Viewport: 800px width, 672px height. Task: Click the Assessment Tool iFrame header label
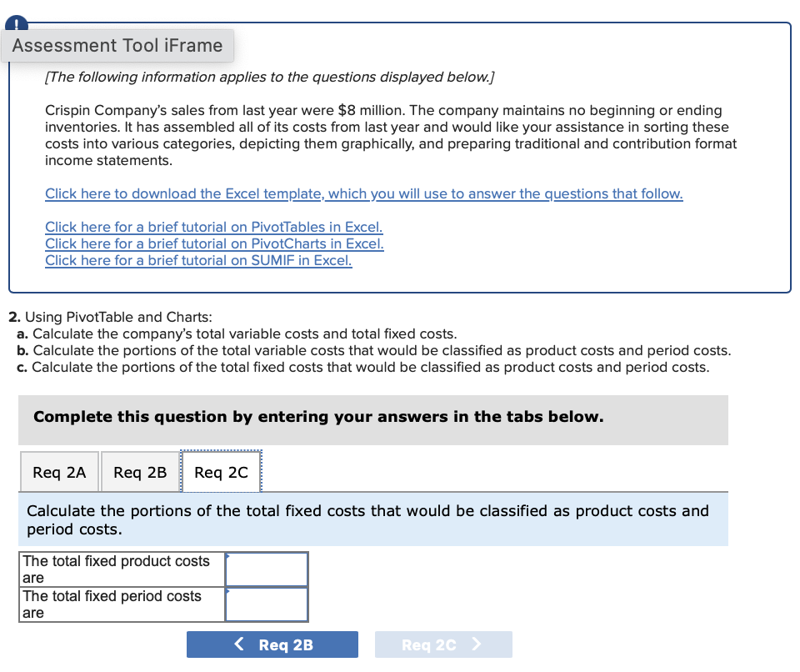coord(117,45)
